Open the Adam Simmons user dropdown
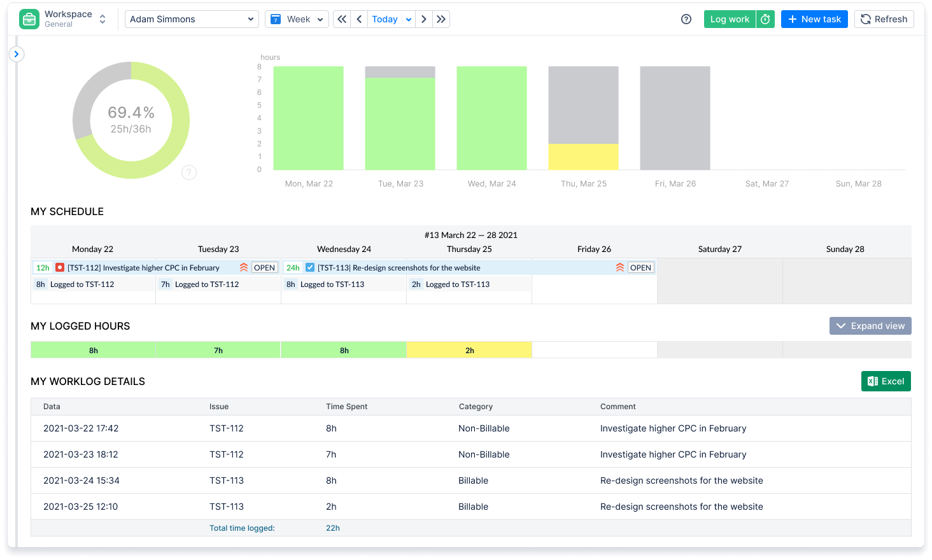Screen dimensions: 932x560 [191, 19]
